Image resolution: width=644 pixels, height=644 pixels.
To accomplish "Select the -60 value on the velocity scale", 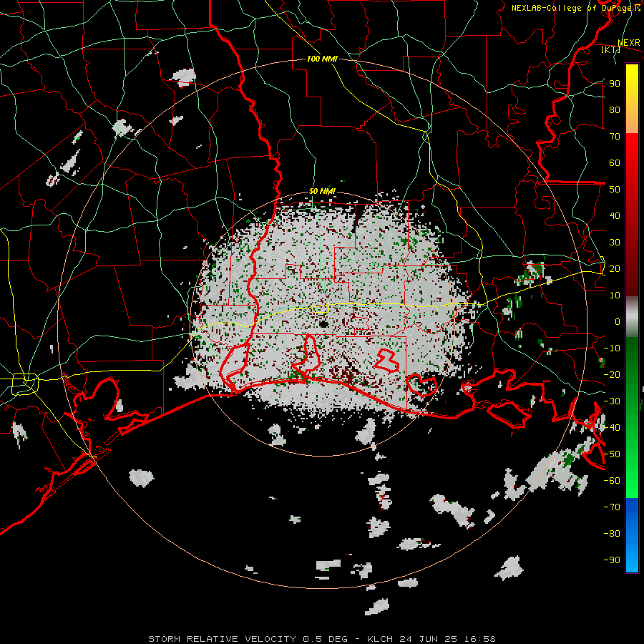I will pos(612,481).
